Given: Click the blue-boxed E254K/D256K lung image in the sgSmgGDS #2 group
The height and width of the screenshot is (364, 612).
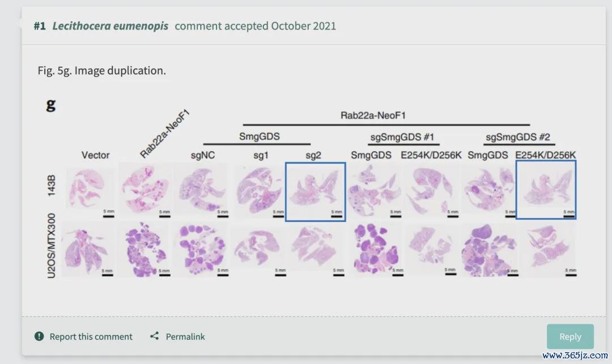Looking at the screenshot, I should (546, 190).
